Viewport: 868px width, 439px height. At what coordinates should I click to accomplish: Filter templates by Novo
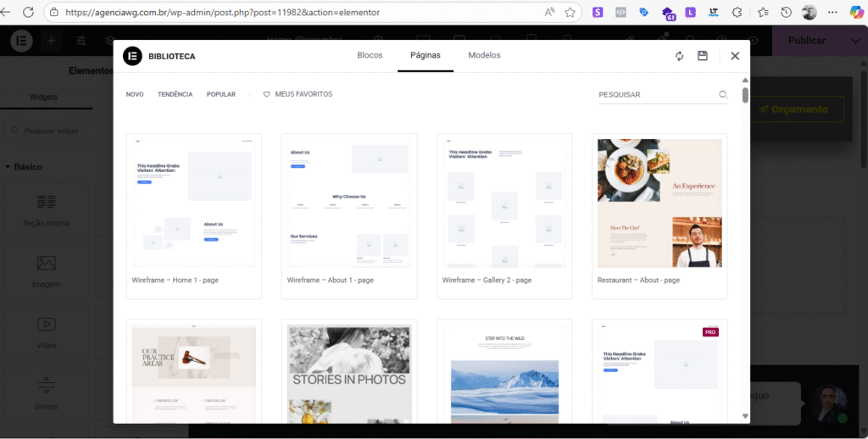[135, 95]
